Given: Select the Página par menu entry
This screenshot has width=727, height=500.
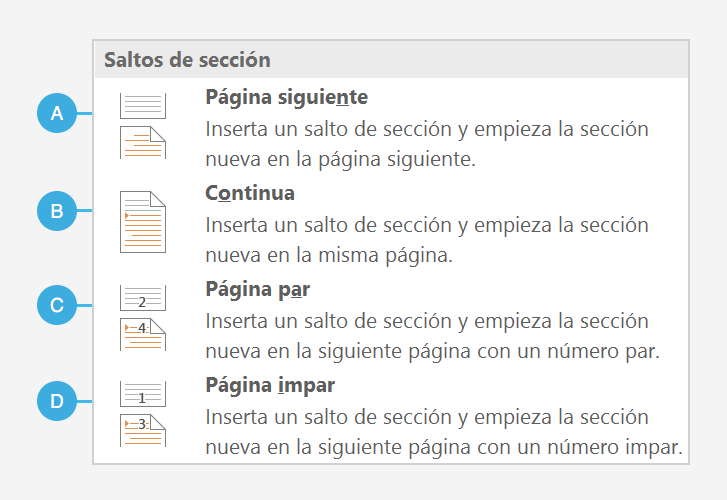Looking at the screenshot, I should 257,289.
